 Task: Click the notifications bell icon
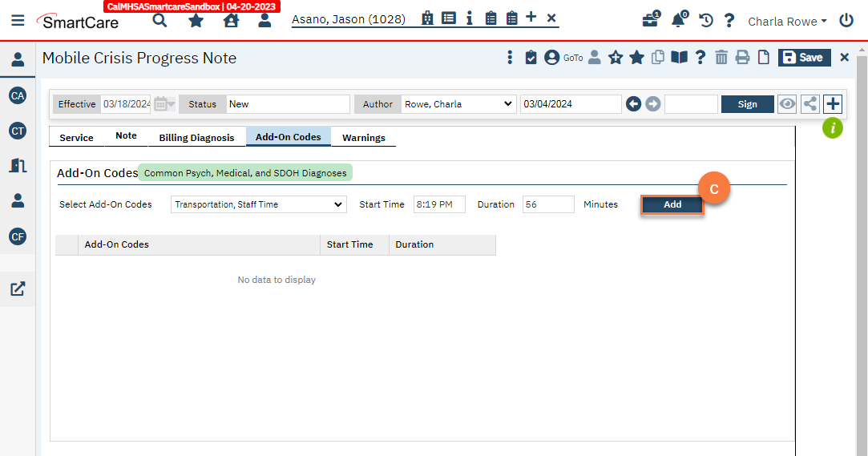(679, 21)
